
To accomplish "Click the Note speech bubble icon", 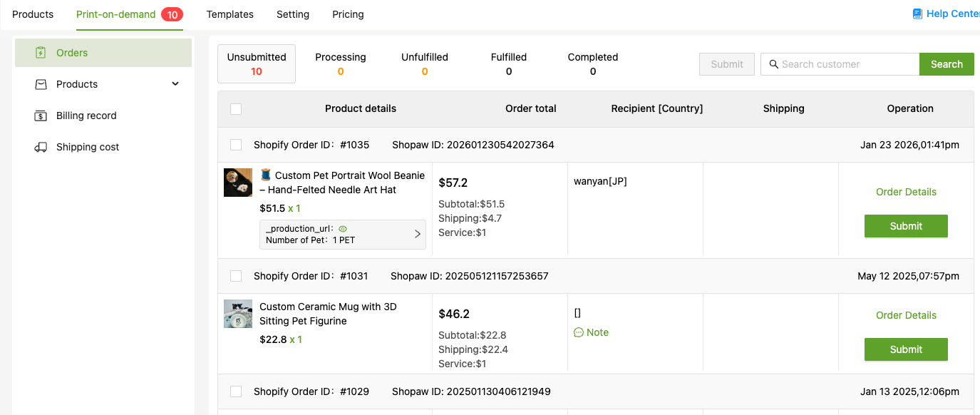I will [579, 332].
